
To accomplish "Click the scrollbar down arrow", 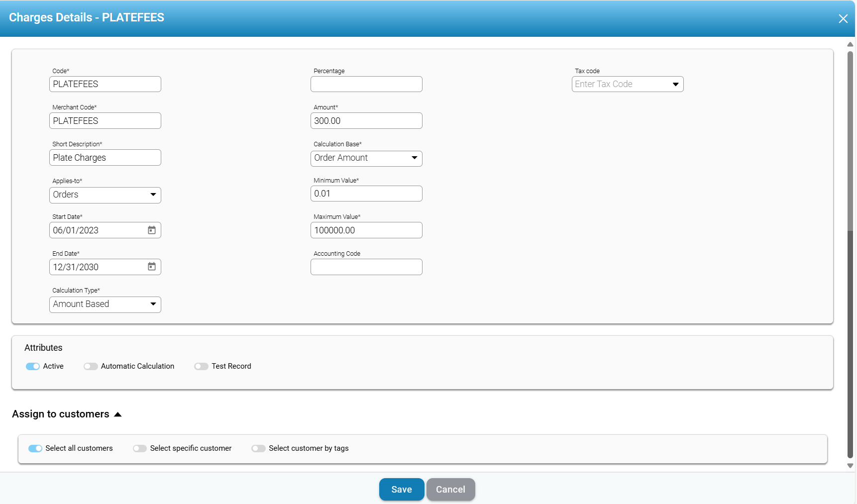I will [850, 466].
